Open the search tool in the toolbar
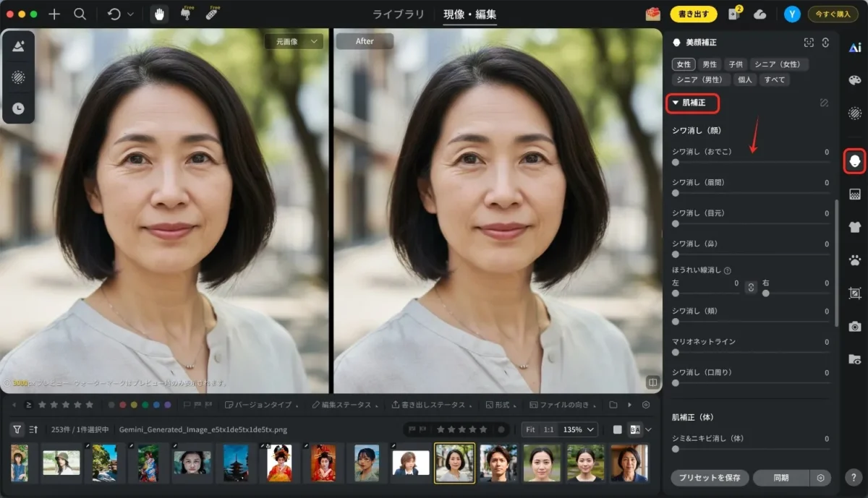The width and height of the screenshot is (868, 498). point(80,13)
